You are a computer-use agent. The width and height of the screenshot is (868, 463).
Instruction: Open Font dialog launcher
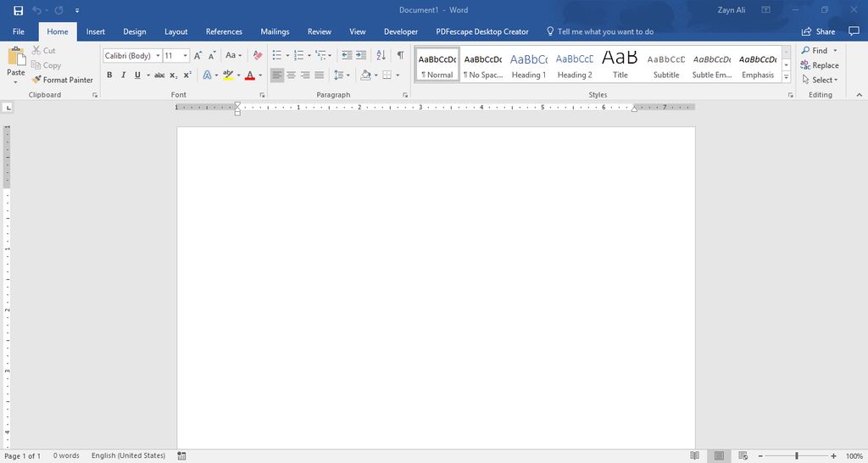[x=262, y=95]
